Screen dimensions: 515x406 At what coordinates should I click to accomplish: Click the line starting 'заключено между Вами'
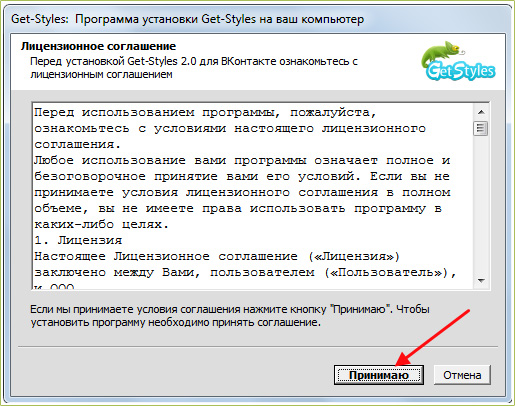[x=245, y=272]
